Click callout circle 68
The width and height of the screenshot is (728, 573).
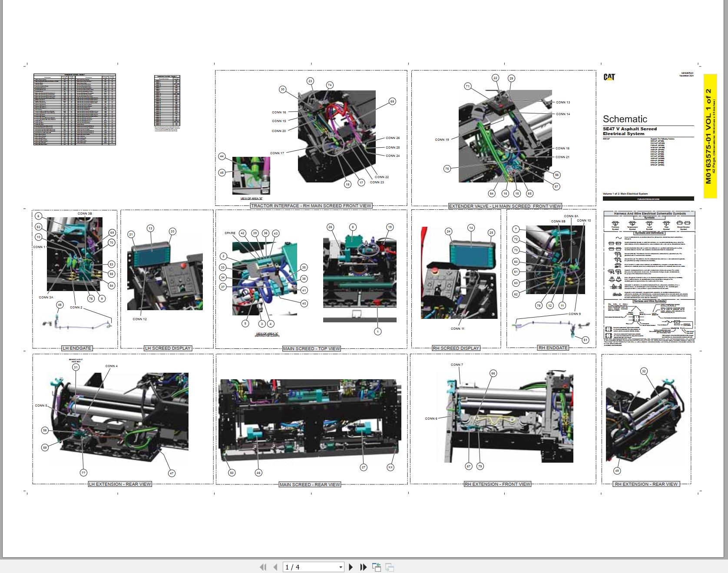(x=392, y=101)
